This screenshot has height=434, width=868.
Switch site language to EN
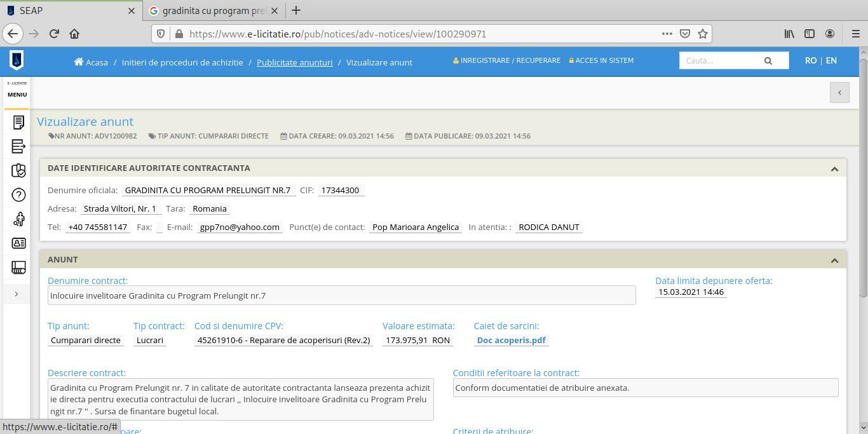pyautogui.click(x=831, y=60)
